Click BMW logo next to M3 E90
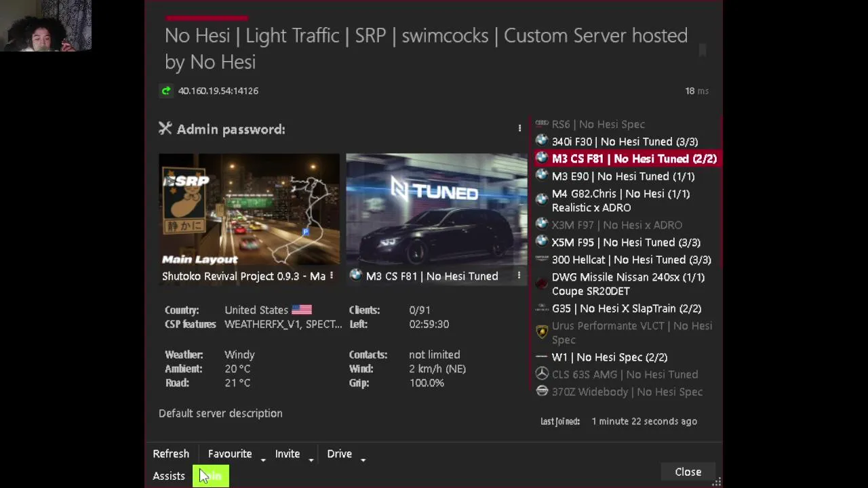This screenshot has width=868, height=488. [x=541, y=175]
